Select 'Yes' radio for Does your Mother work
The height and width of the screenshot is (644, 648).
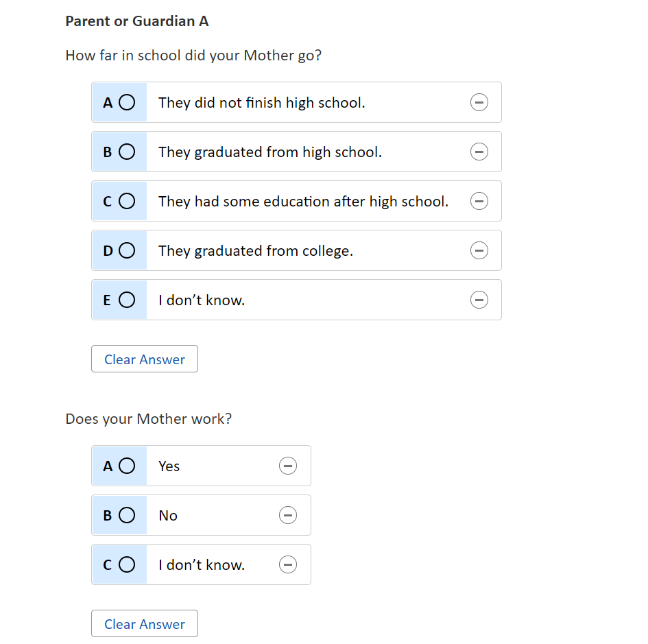[x=126, y=466]
